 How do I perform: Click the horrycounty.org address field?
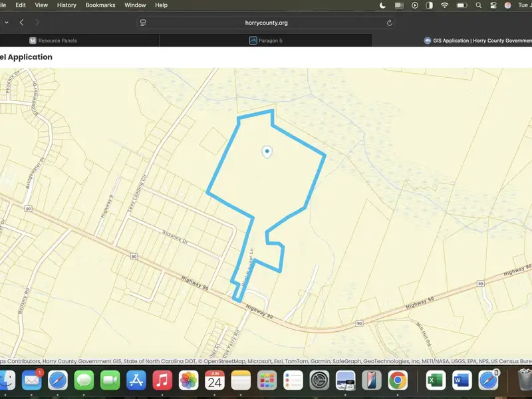266,23
